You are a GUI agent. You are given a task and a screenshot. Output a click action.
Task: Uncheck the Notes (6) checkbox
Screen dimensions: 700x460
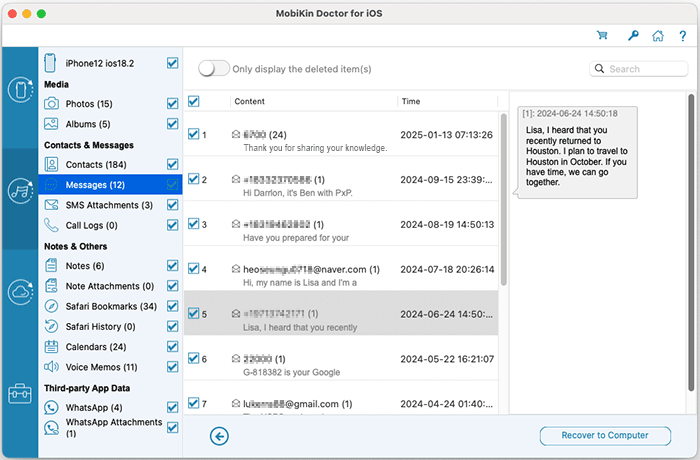(172, 266)
